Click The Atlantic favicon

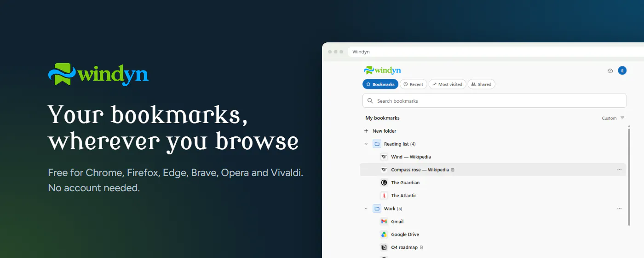384,196
